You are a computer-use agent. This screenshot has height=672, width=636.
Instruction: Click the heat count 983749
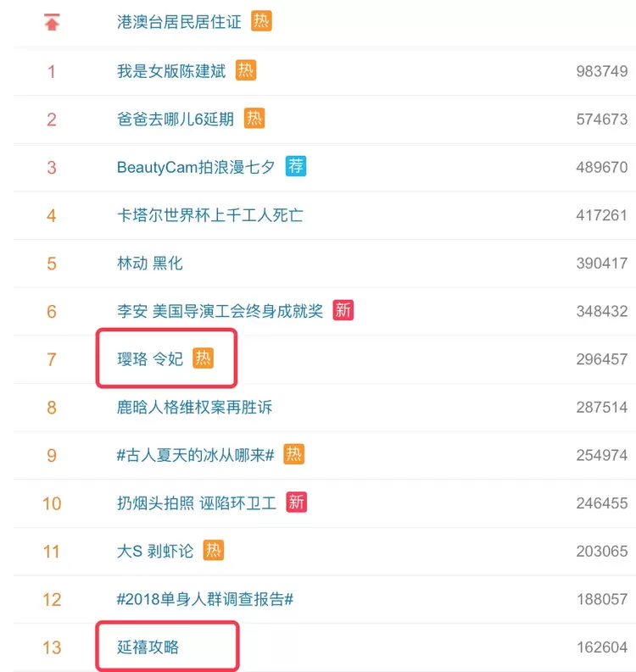point(601,71)
